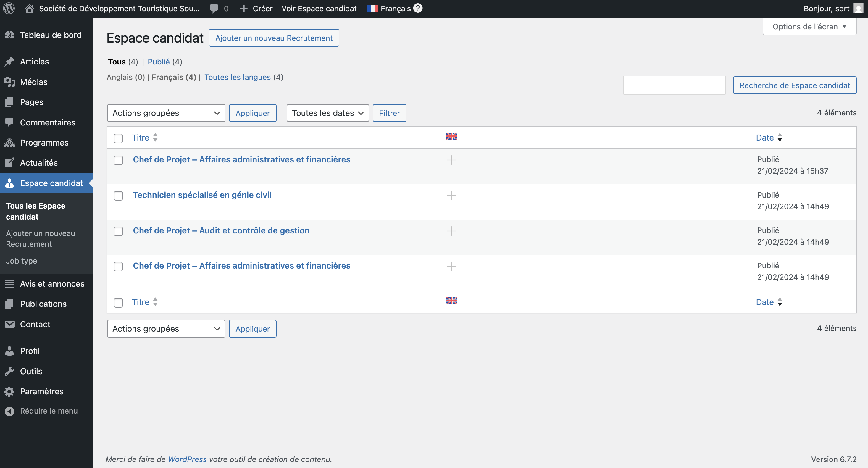Open the top Actions groupées dropdown

tap(166, 113)
